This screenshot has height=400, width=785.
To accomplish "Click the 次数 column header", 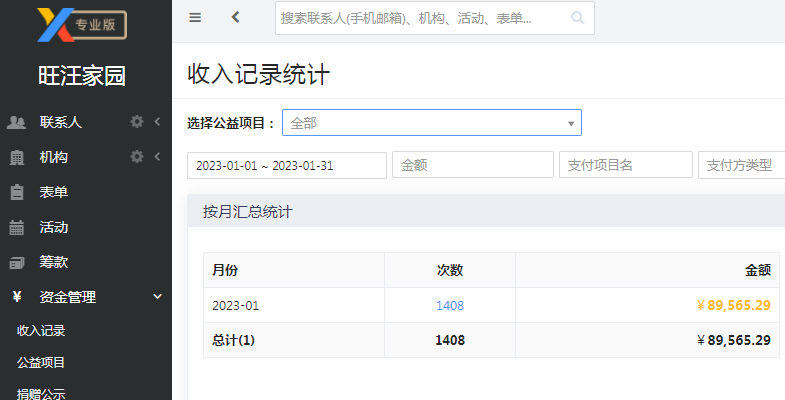I will tap(450, 270).
